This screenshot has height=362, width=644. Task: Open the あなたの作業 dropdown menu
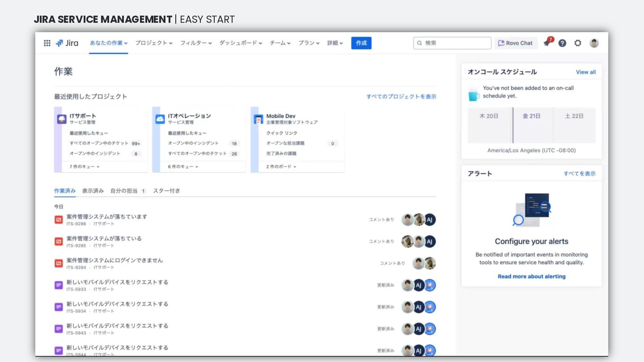coord(109,43)
